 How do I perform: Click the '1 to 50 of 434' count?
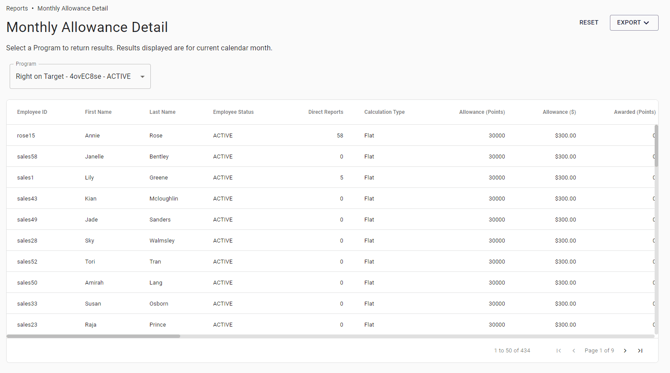(x=512, y=350)
